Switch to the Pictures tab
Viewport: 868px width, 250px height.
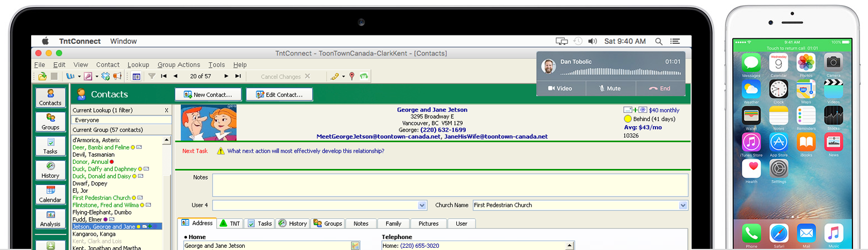pos(429,223)
